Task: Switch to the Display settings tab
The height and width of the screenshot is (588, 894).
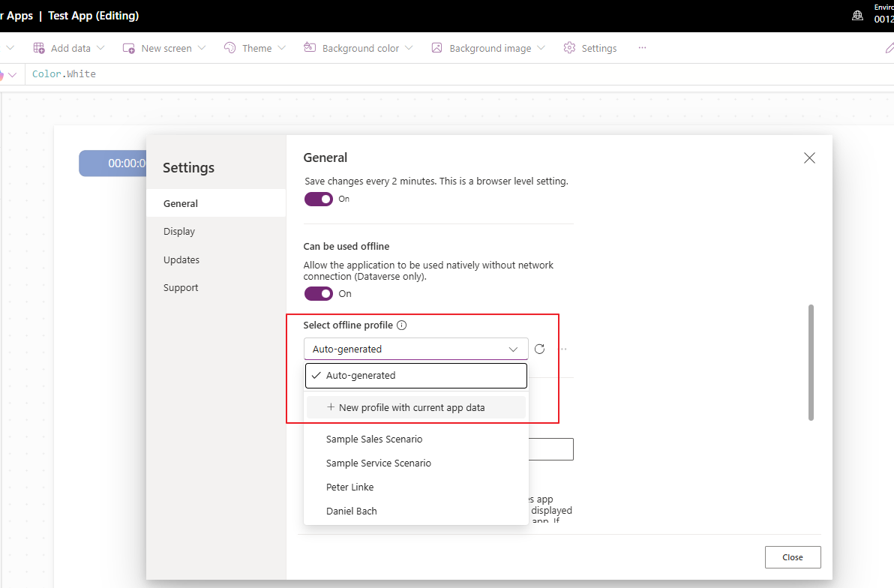Action: [x=178, y=231]
